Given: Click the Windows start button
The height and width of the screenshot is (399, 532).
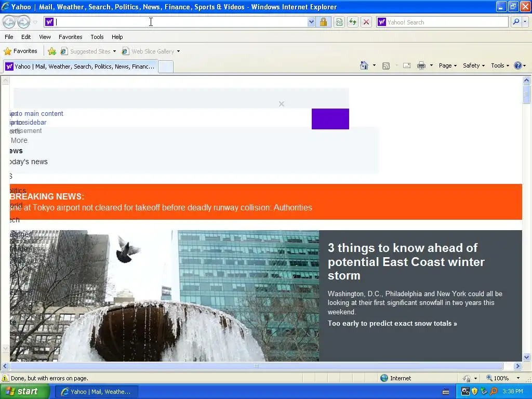Looking at the screenshot, I should pos(25,392).
